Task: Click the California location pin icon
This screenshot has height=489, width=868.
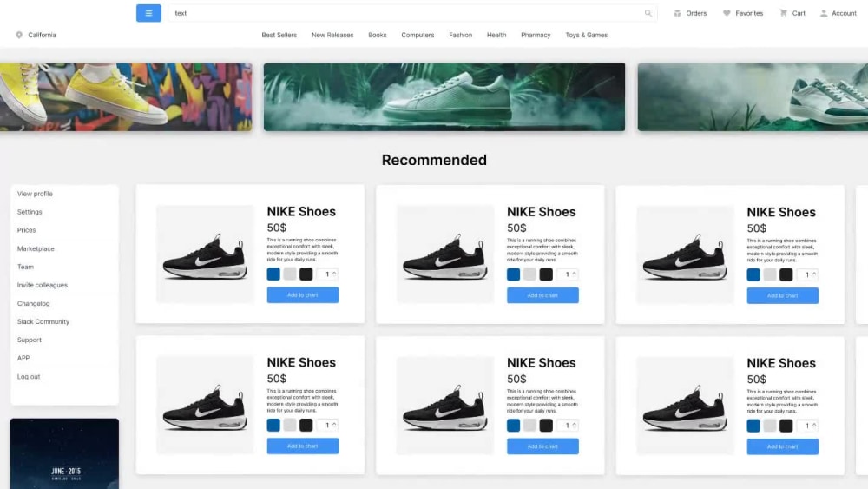Action: pos(19,35)
